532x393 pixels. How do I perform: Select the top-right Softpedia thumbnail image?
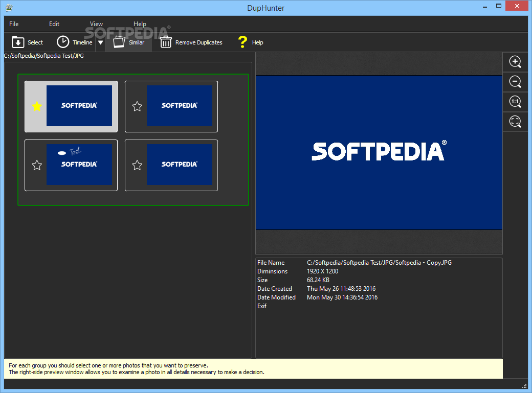180,106
